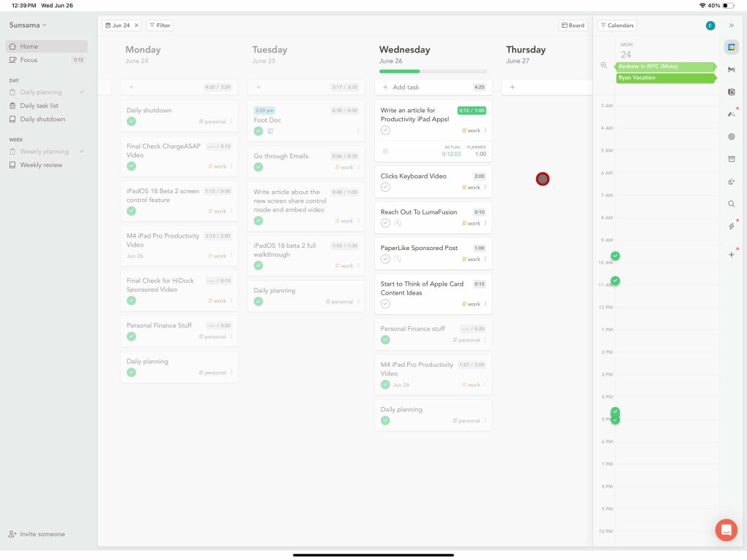Mark Clicks Keyboard Video as complete

tap(385, 187)
